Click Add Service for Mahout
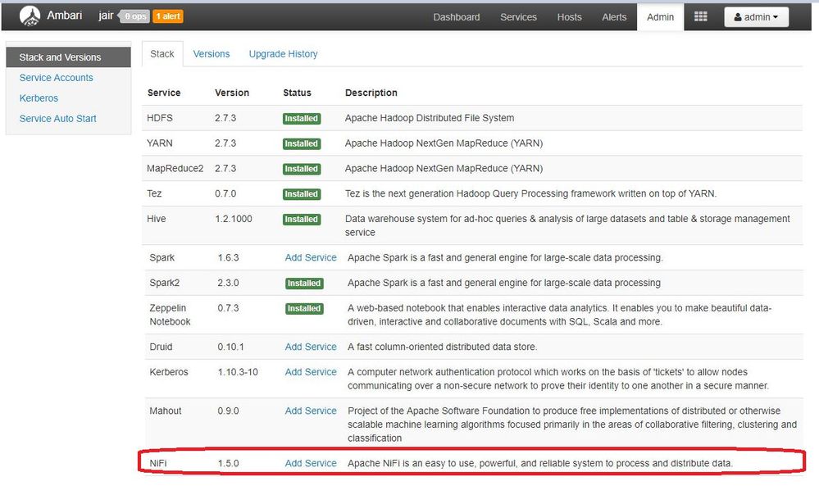 tap(311, 411)
